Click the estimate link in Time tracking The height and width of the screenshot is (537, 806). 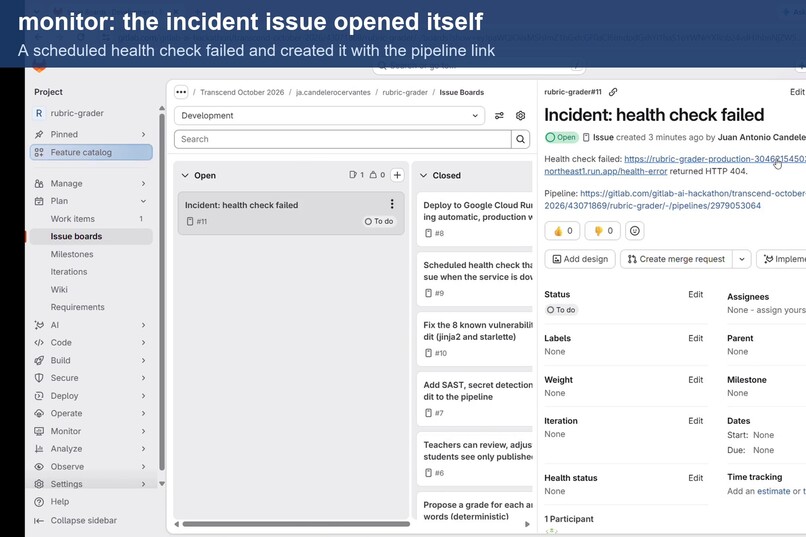click(x=774, y=491)
